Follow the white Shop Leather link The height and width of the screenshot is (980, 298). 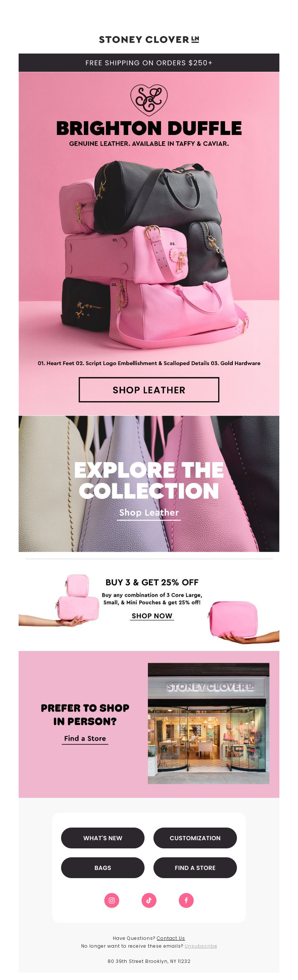pos(149,513)
